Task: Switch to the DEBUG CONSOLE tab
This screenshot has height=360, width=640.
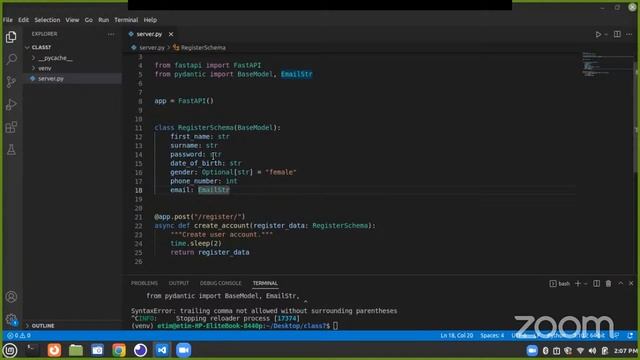Action: click(x=220, y=283)
